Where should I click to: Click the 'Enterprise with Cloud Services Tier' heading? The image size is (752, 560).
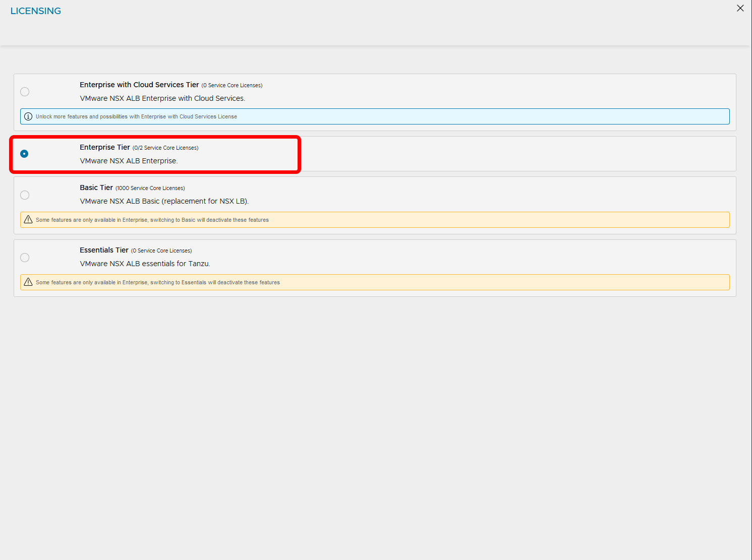(x=139, y=85)
